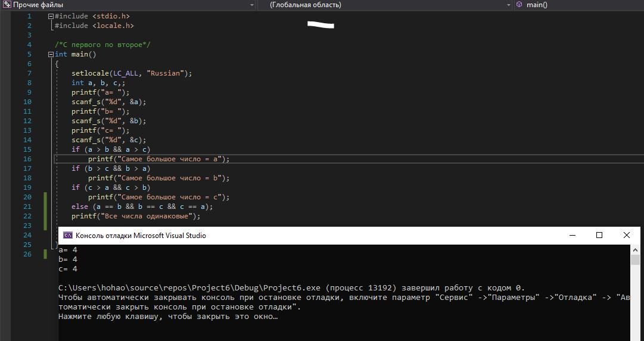Minimize the debug console window
This screenshot has height=341, width=644.
(x=572, y=235)
